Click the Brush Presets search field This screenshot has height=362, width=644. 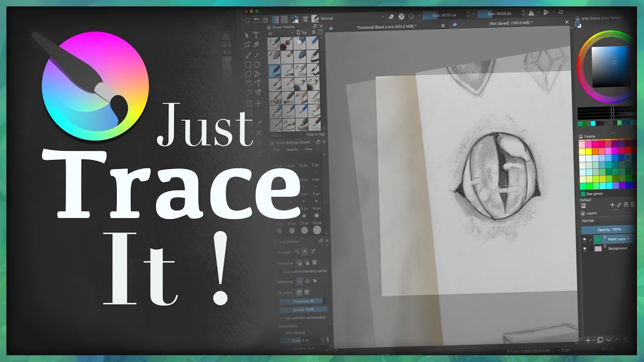pyautogui.click(x=284, y=135)
